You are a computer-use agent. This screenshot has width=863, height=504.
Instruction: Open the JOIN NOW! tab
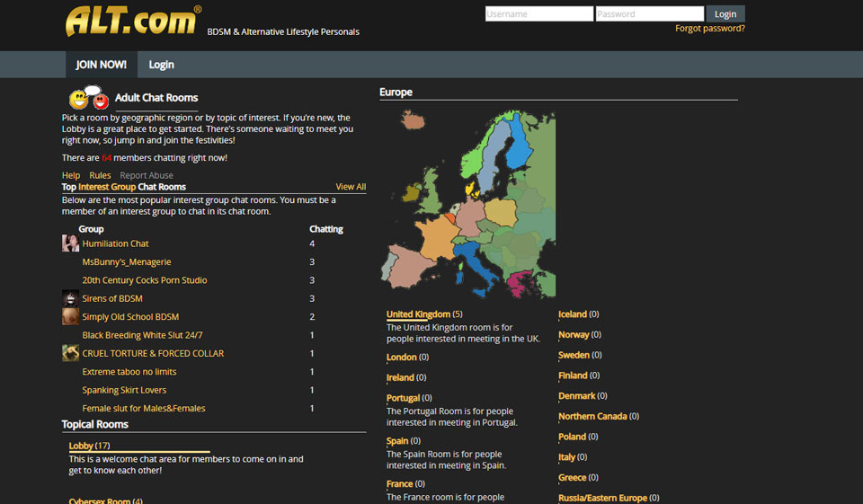point(101,65)
